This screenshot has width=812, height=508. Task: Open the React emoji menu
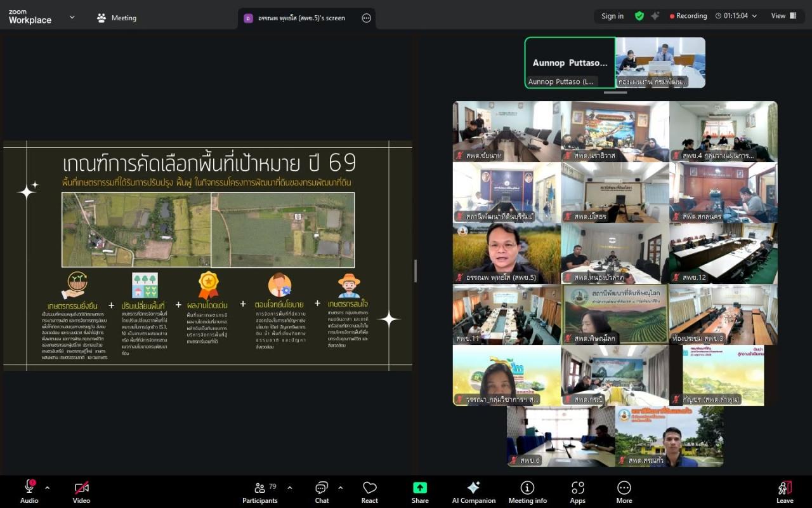point(370,492)
